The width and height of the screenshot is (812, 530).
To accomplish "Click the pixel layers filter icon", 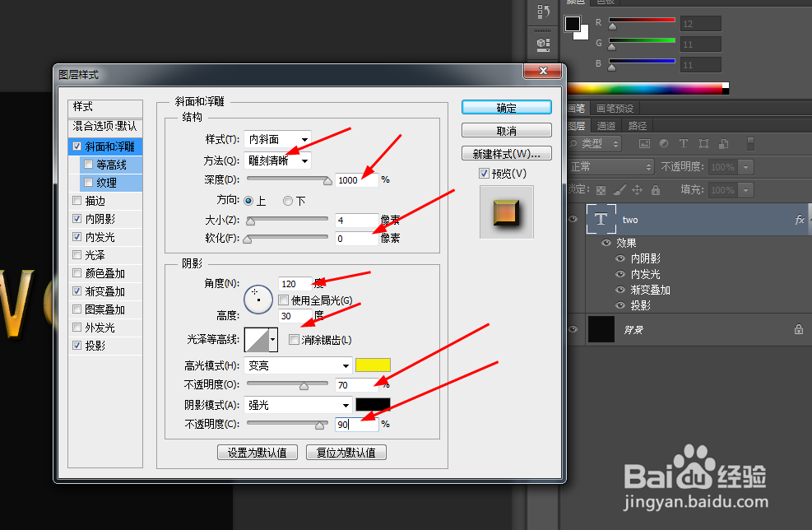I will click(645, 143).
